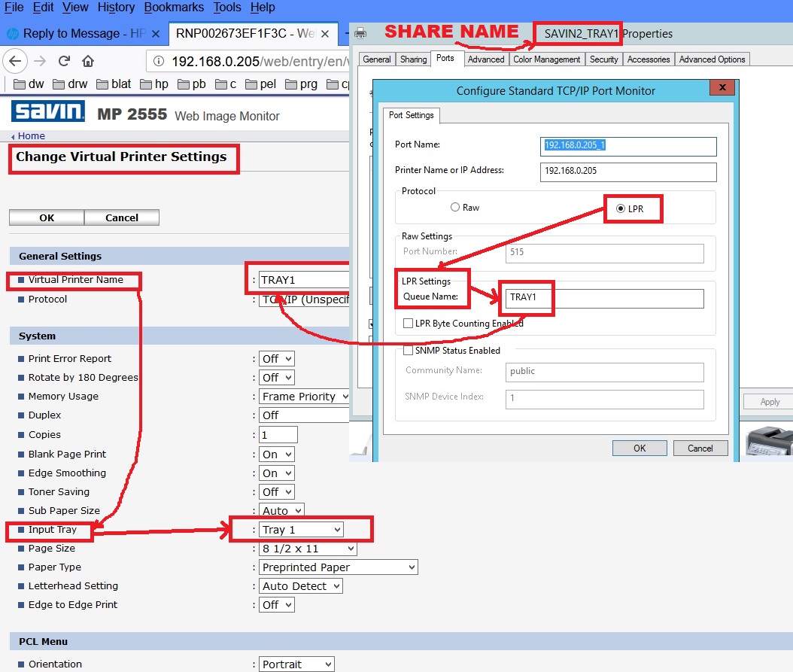Screen dimensions: 793x672
Task: Click the Queue Name text field
Action: (604, 298)
